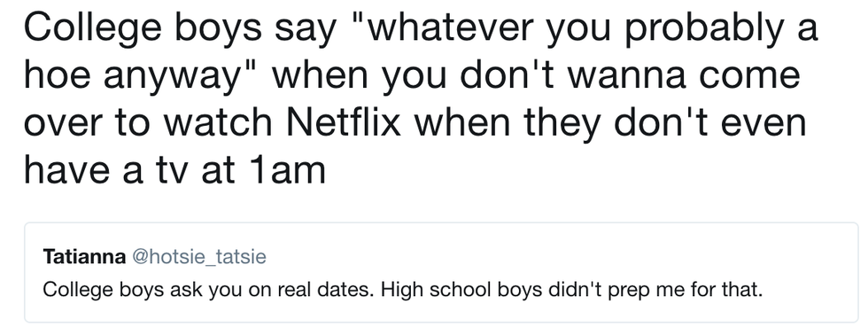Click the words "over to watch" in the tweet
Viewport: 868px width, 335px height.
(148, 122)
